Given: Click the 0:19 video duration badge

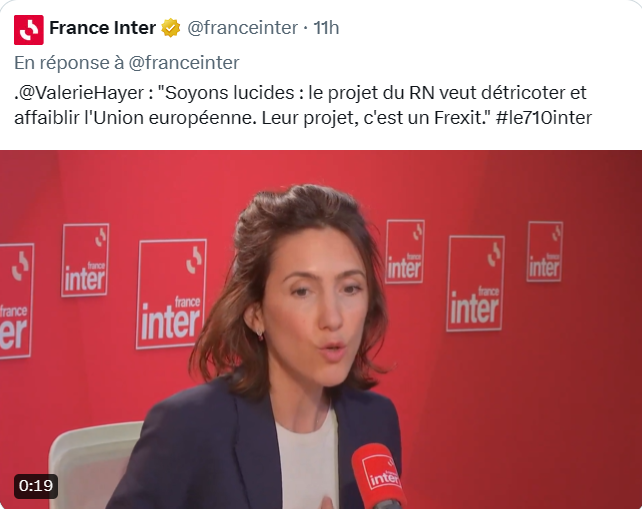Looking at the screenshot, I should point(36,486).
